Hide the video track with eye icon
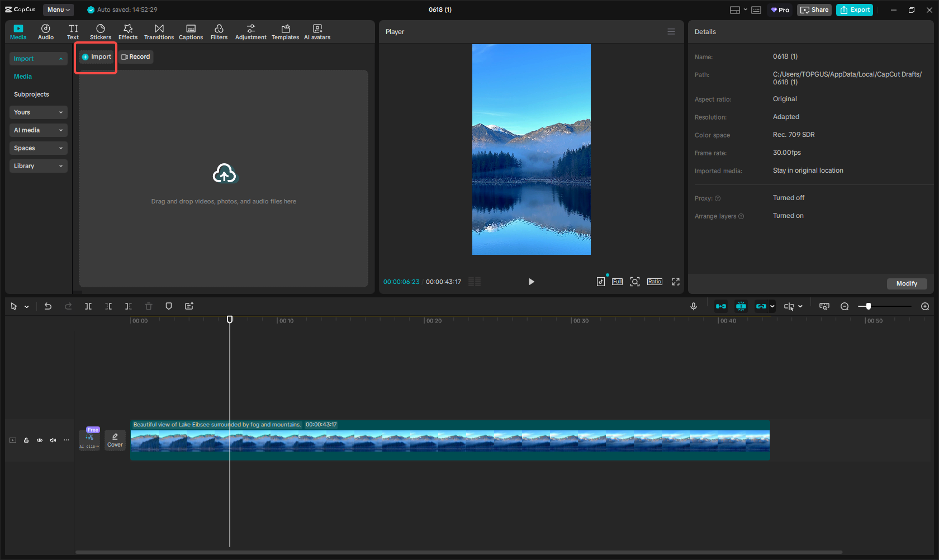 point(40,440)
